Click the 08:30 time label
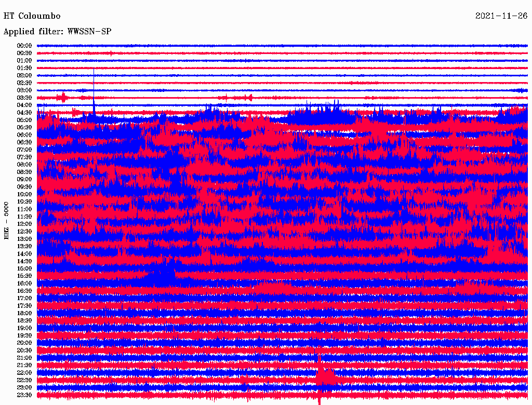The width and height of the screenshot is (532, 405). [24, 172]
